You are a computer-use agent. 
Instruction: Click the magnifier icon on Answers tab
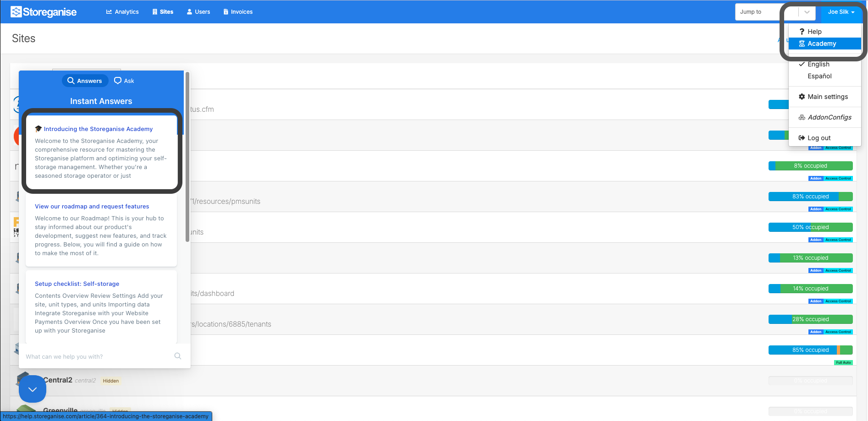[x=71, y=81]
